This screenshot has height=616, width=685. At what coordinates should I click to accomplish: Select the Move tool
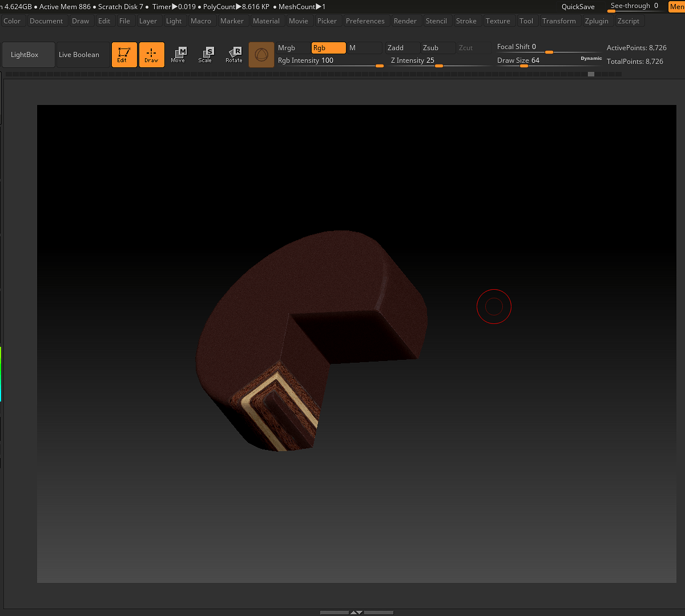[x=178, y=55]
